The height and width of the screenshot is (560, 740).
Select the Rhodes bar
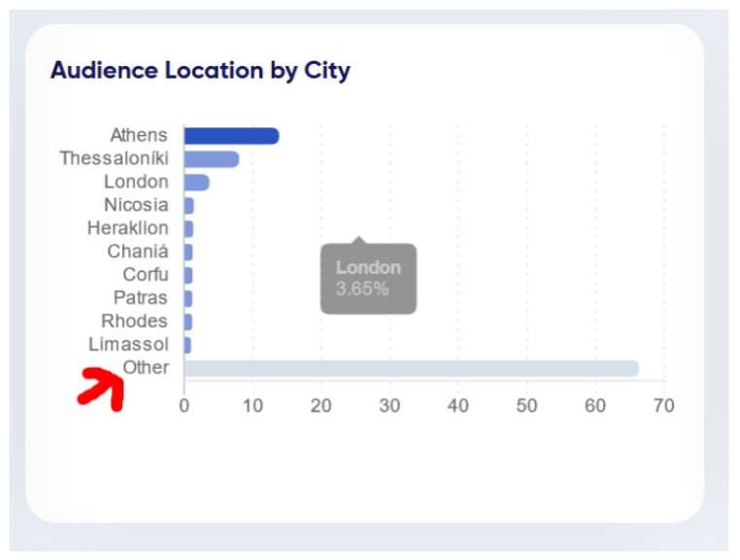187,322
